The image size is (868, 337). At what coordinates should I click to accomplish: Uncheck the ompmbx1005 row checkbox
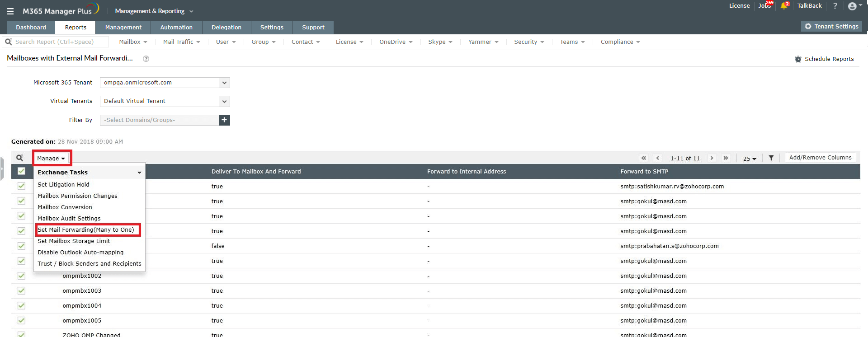coord(21,320)
